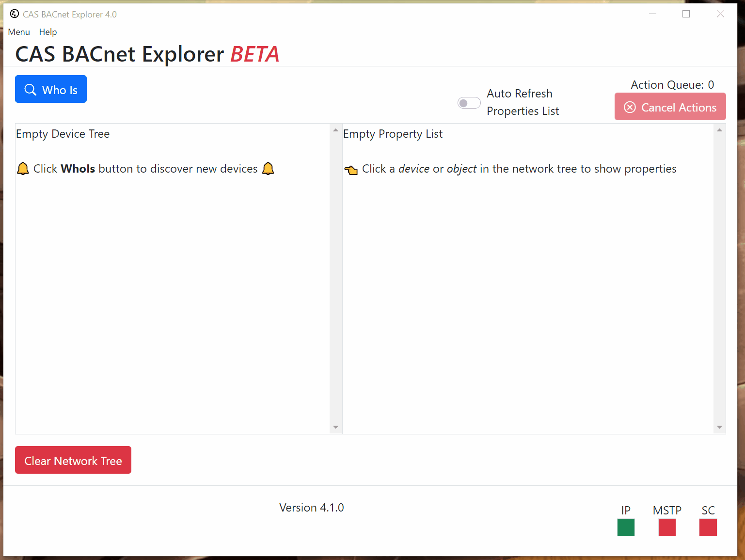Image resolution: width=745 pixels, height=560 pixels.
Task: Click the 'Action Queue: 0' label
Action: [x=672, y=85]
